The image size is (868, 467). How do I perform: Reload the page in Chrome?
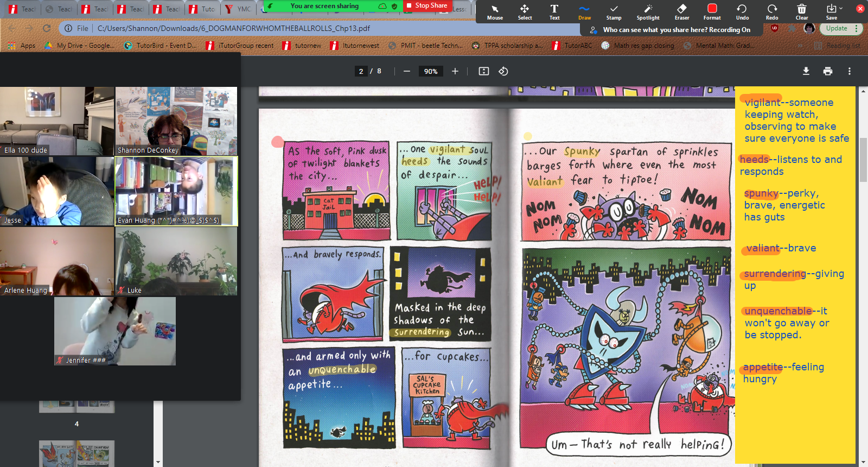tap(47, 28)
